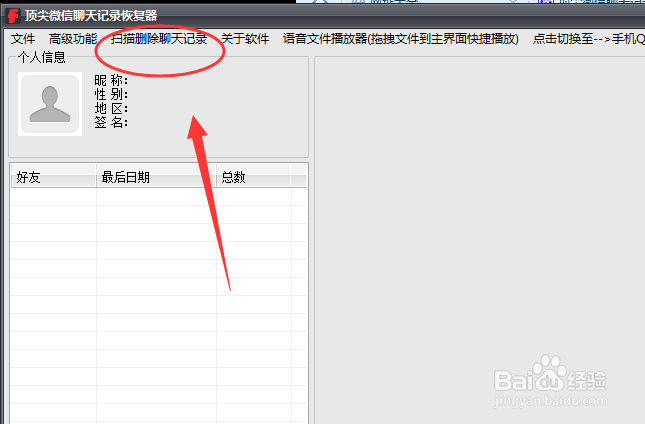Sort list by 最后日期 column header

[x=156, y=177]
